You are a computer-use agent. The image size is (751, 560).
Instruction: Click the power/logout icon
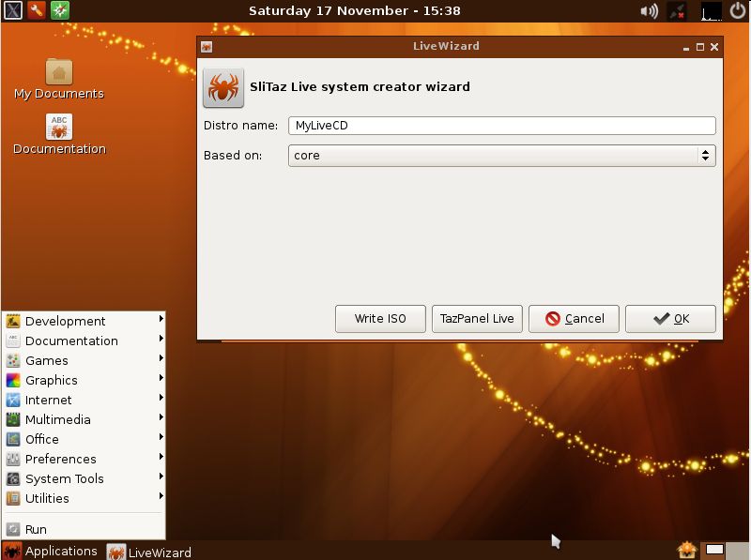coord(737,10)
